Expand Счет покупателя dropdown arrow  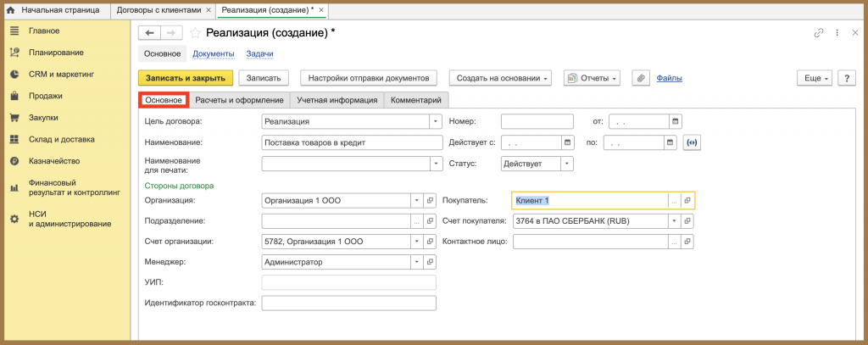[x=674, y=221]
